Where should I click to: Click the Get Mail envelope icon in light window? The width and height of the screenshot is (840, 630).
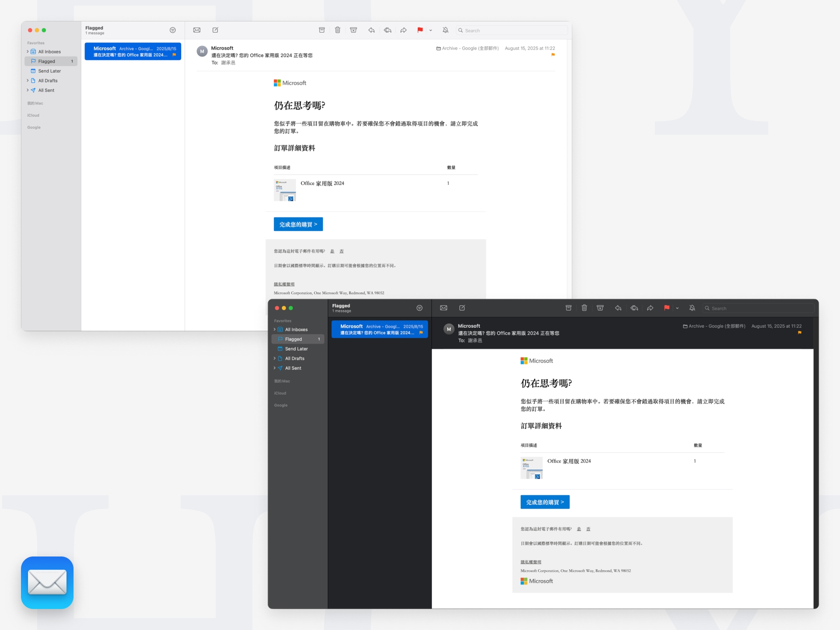pyautogui.click(x=197, y=30)
